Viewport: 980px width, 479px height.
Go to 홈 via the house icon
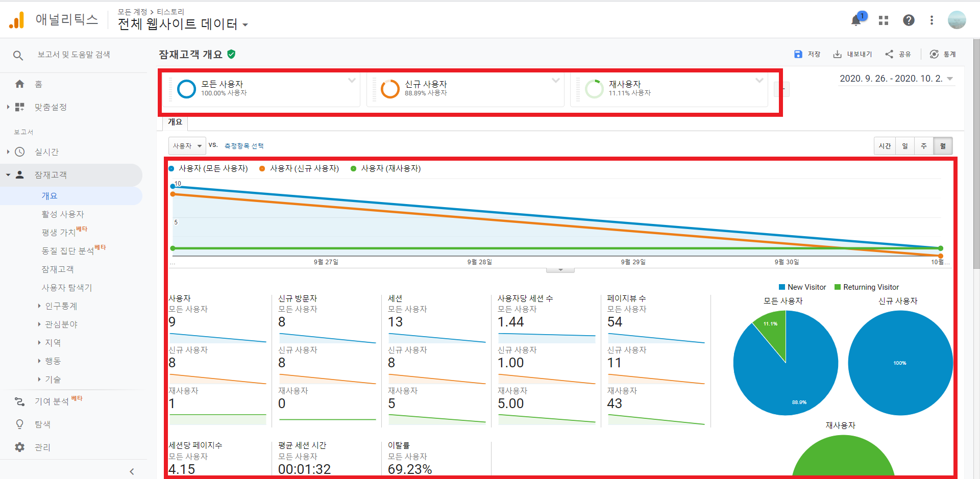[x=19, y=84]
